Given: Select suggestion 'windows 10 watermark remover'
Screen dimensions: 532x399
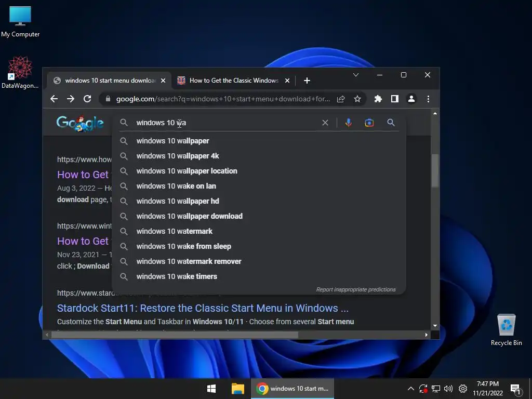Looking at the screenshot, I should tap(259, 261).
